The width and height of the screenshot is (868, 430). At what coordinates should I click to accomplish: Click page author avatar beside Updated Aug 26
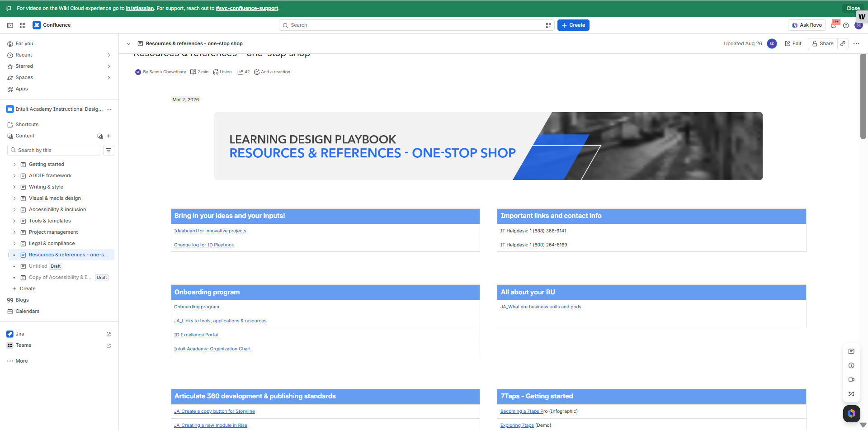click(772, 43)
